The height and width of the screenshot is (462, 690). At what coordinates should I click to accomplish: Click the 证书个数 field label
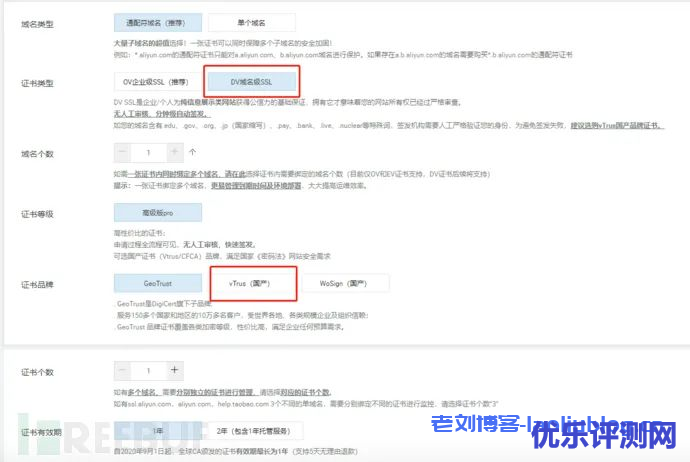[x=37, y=372]
